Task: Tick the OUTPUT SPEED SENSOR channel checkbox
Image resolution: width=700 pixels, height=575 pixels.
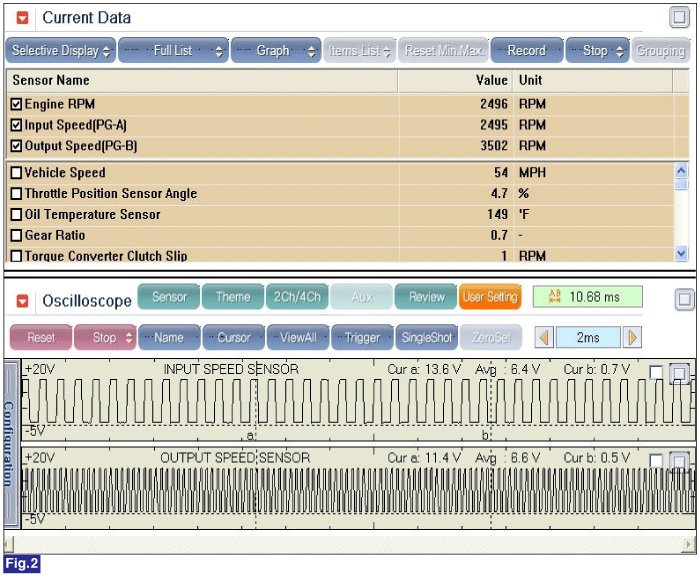Action: point(656,461)
